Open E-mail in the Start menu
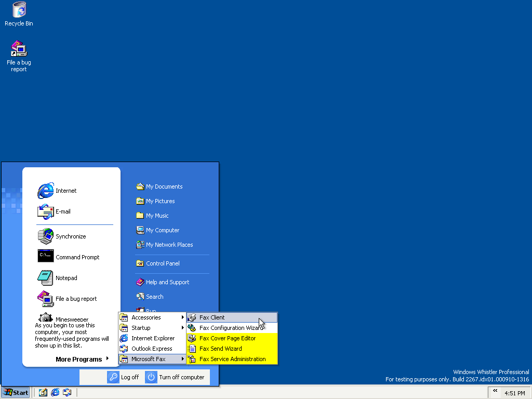 click(x=54, y=211)
